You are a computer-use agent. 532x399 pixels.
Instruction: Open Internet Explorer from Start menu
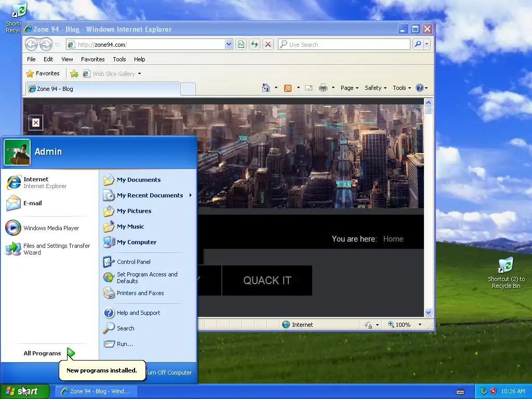(x=49, y=182)
